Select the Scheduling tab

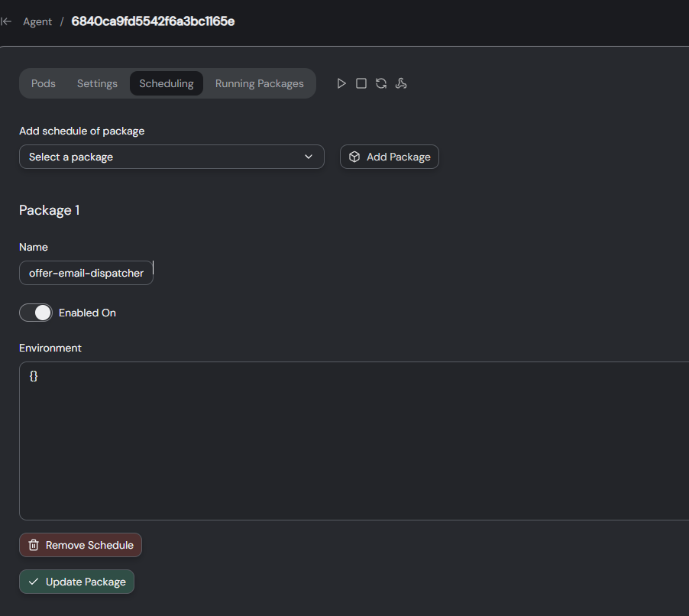pos(166,83)
